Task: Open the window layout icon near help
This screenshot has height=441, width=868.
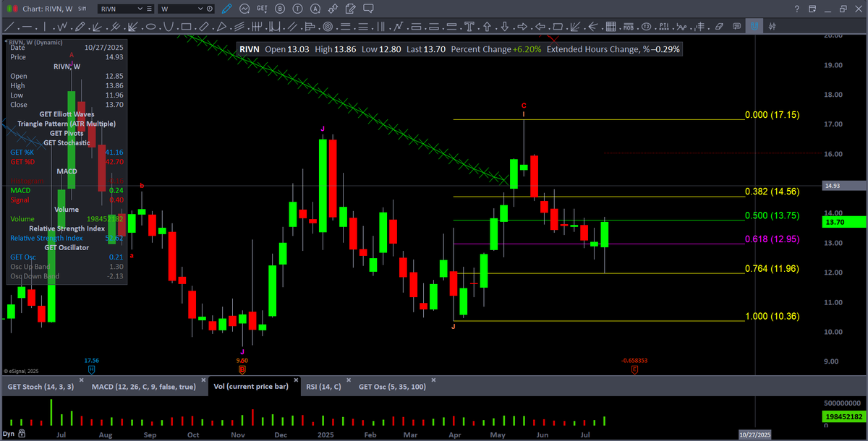Action: click(812, 9)
